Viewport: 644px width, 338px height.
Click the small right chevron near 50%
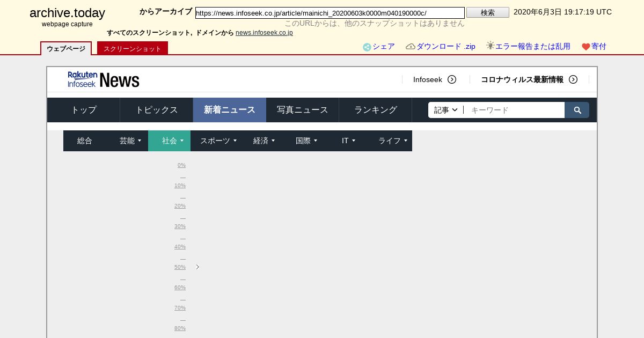pos(197,267)
